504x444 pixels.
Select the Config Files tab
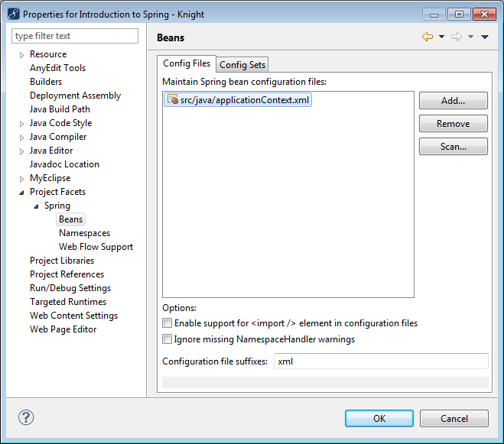187,63
